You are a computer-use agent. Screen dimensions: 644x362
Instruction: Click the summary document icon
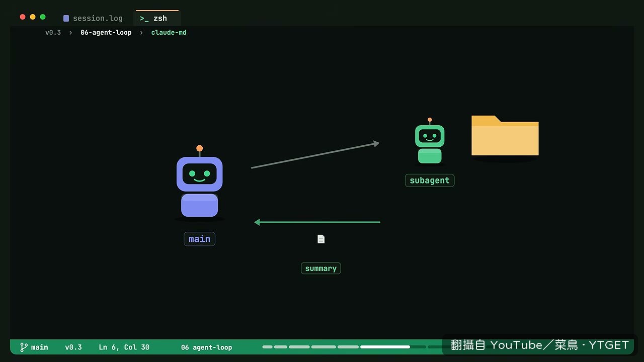point(321,239)
